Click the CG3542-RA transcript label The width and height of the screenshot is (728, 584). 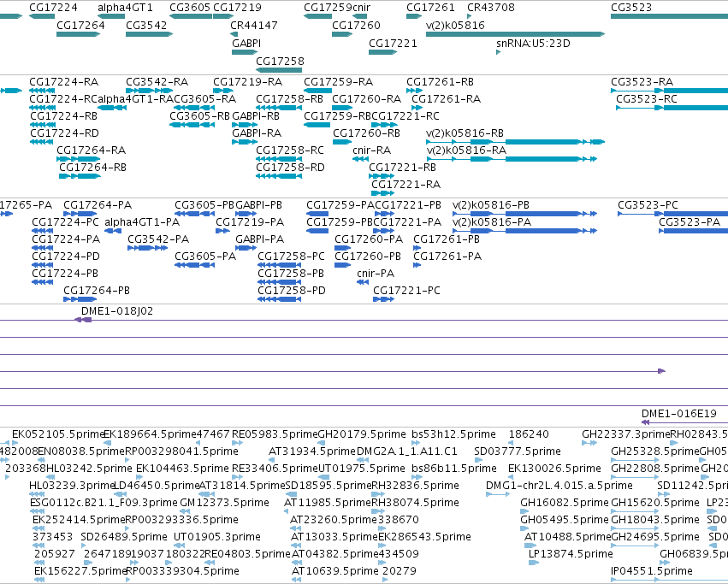(157, 82)
